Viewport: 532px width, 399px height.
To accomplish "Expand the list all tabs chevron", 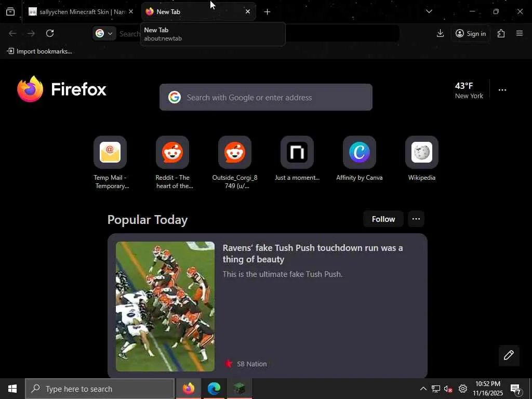I will [429, 11].
